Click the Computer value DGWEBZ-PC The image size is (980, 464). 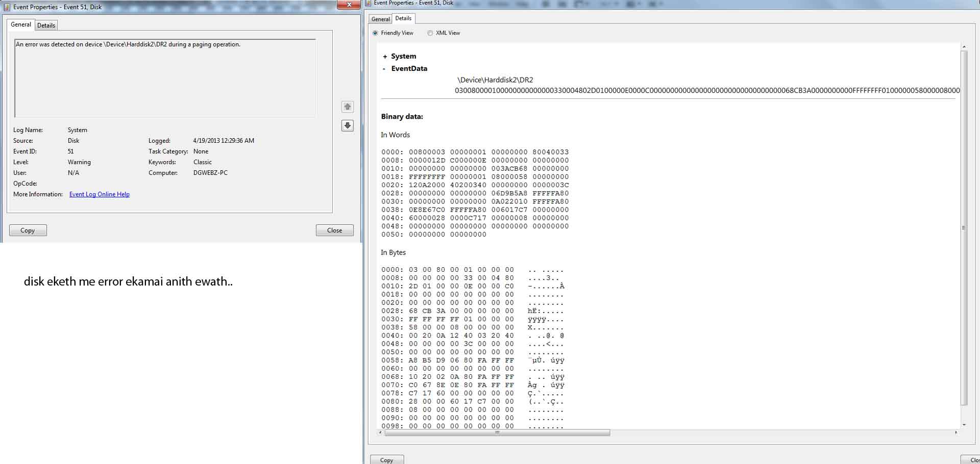[210, 173]
